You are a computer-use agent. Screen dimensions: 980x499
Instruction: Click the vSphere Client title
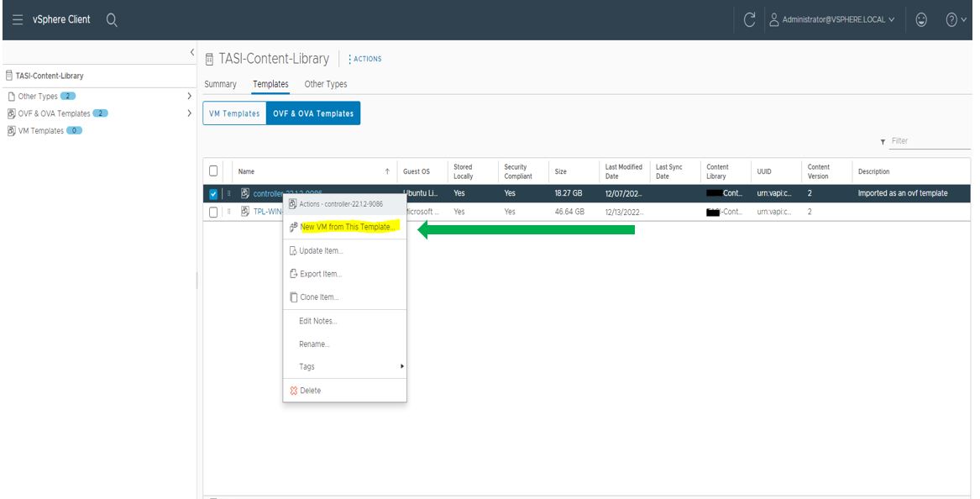pos(61,19)
